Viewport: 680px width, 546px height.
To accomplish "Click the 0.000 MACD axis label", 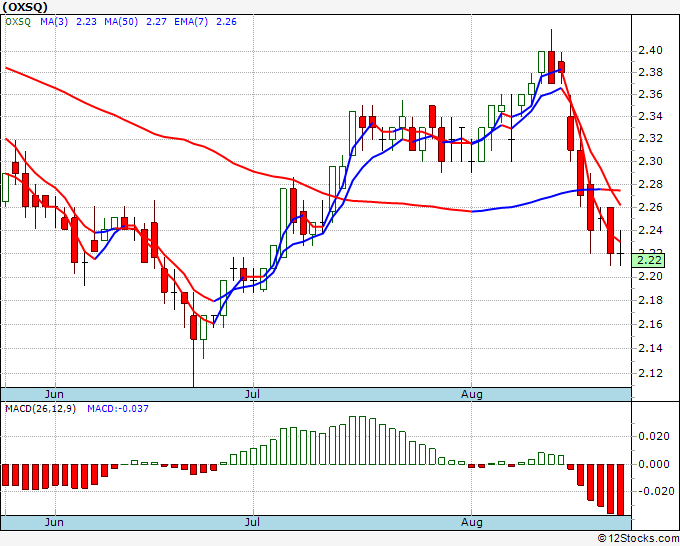I will coord(654,464).
